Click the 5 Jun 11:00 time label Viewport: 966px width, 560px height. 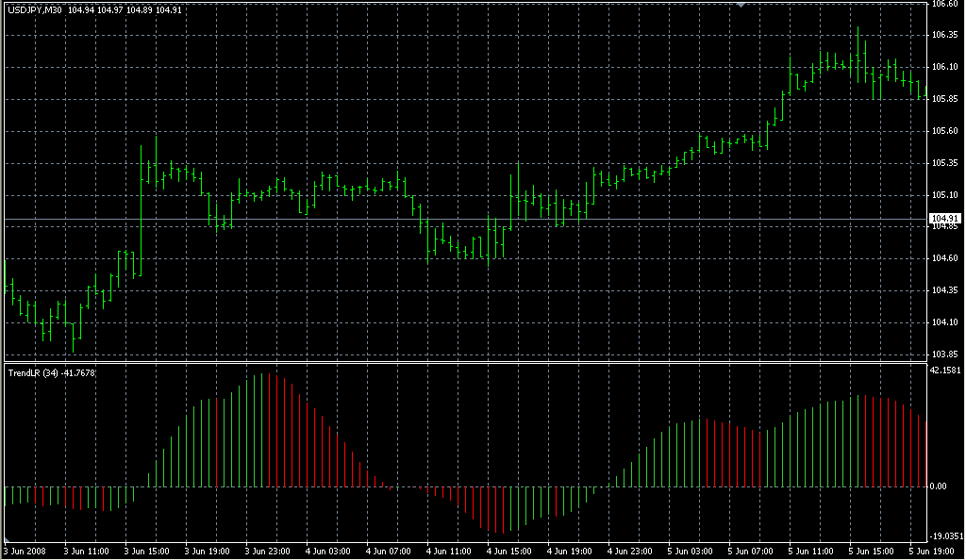click(810, 552)
